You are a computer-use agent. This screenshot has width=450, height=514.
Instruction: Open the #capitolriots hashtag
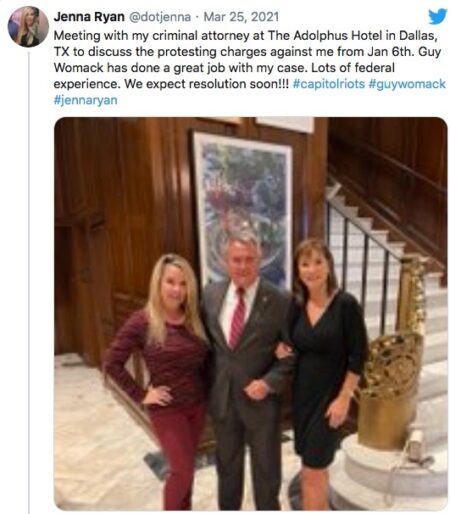click(x=329, y=84)
